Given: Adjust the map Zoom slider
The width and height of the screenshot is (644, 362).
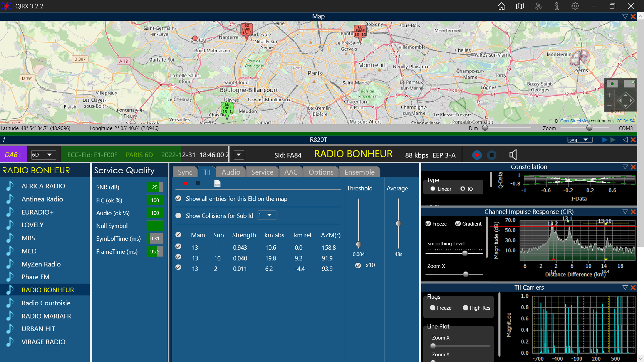Looking at the screenshot, I should [x=589, y=128].
